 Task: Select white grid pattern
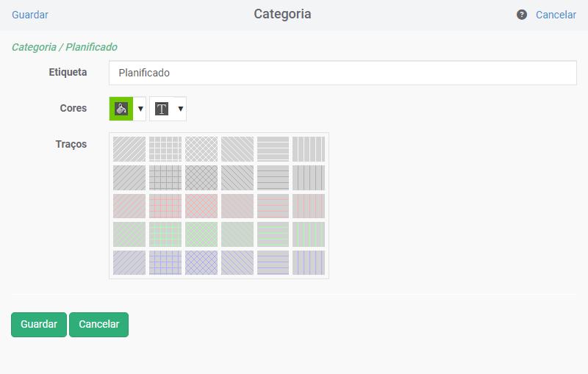point(165,149)
